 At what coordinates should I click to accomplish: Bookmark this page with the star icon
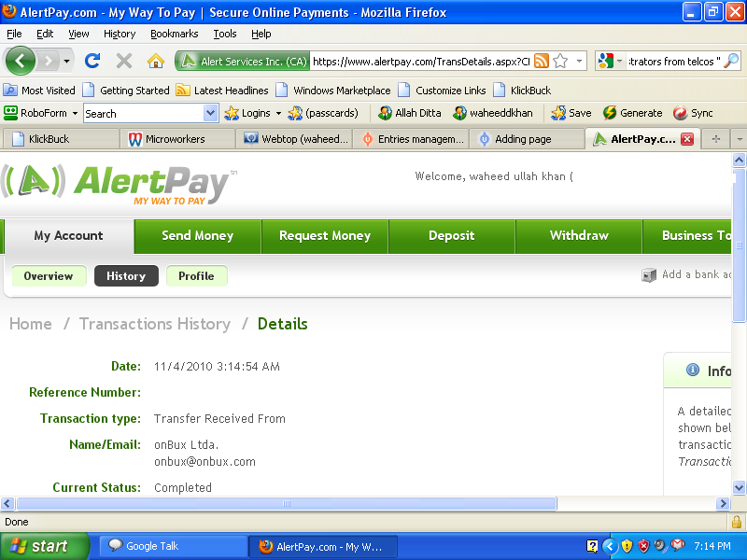(x=561, y=61)
